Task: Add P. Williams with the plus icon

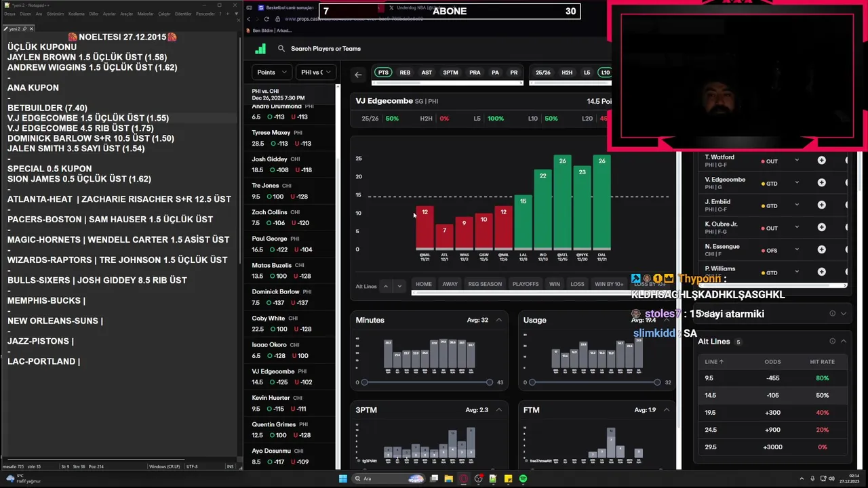Action: pos(821,272)
